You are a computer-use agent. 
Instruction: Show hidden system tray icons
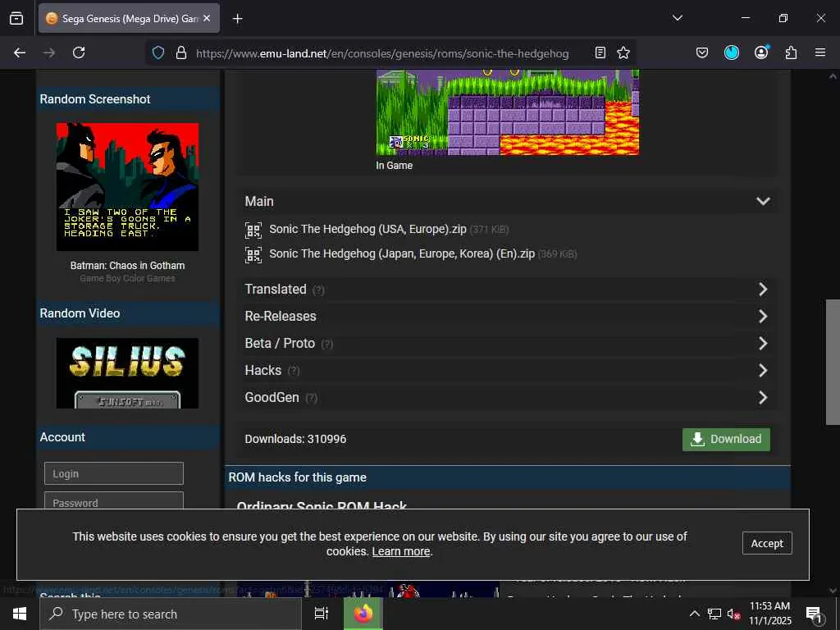pyautogui.click(x=694, y=614)
